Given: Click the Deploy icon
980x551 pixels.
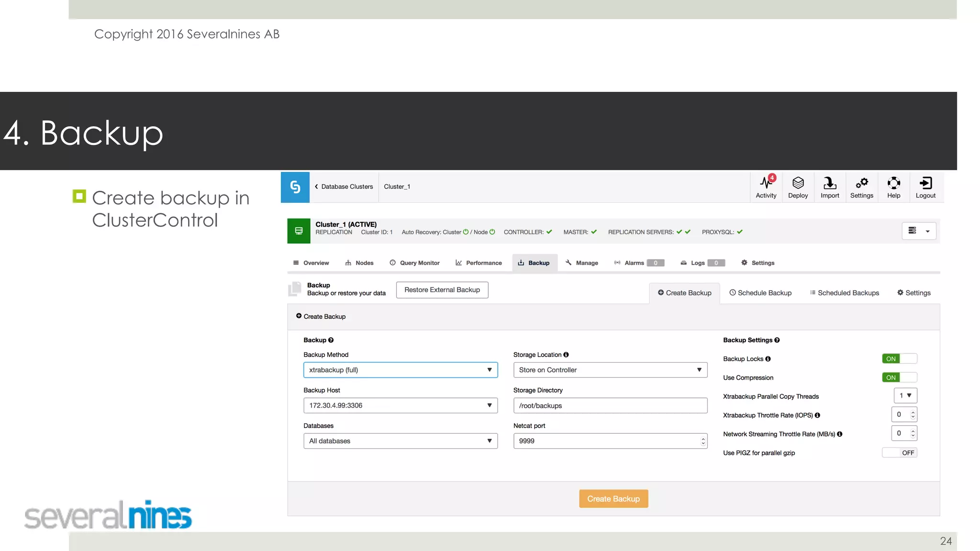Looking at the screenshot, I should point(798,187).
